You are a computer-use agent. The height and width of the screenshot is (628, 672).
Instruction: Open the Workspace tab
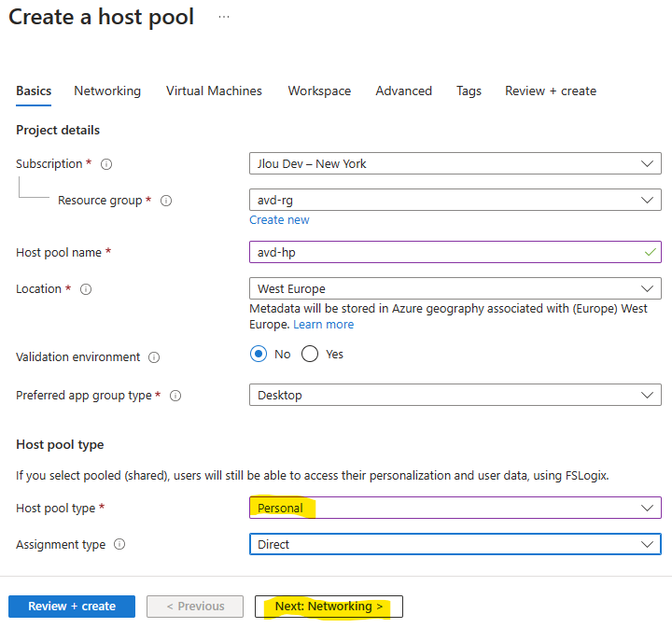[x=319, y=91]
